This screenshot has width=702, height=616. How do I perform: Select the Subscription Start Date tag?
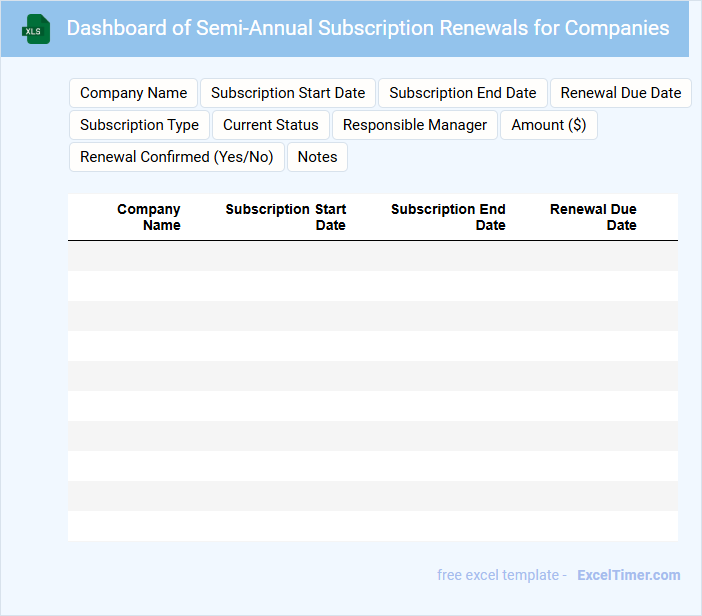pos(288,93)
